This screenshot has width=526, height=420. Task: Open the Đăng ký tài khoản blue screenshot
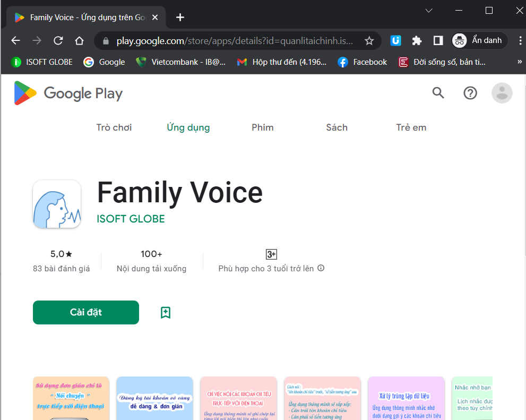pos(154,398)
